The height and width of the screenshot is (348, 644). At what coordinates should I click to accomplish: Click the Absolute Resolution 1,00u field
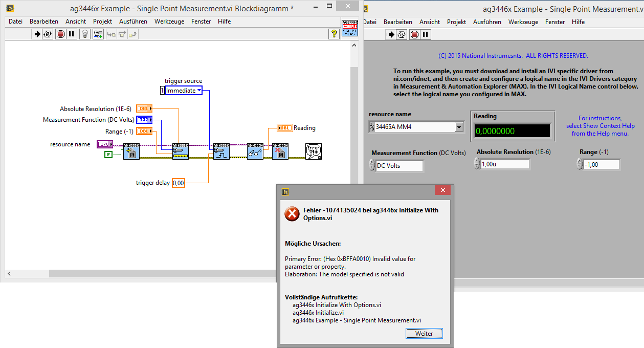(x=505, y=164)
